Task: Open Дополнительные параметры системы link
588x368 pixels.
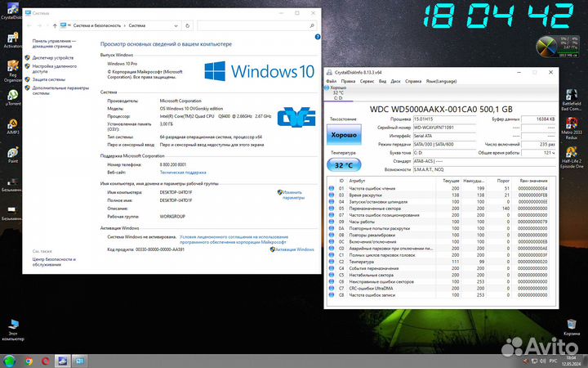Action: (x=60, y=91)
